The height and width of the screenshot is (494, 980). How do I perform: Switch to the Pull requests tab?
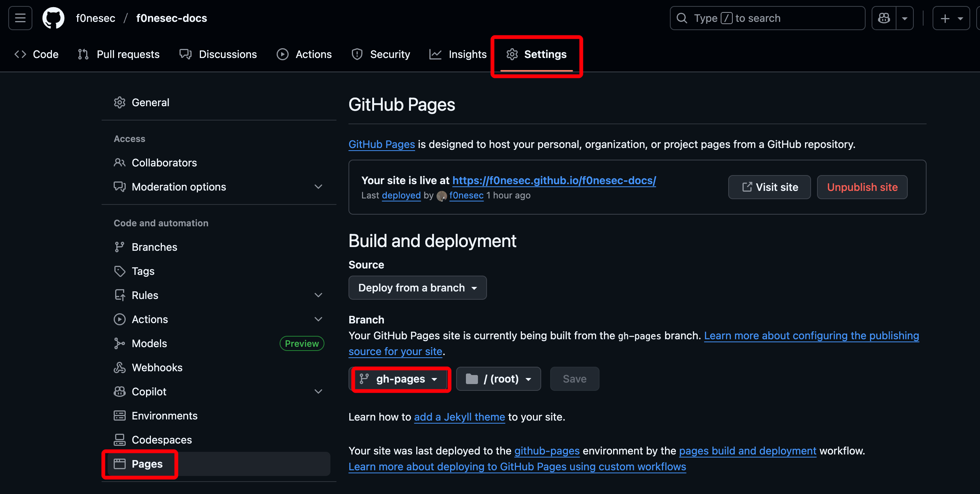click(x=119, y=54)
